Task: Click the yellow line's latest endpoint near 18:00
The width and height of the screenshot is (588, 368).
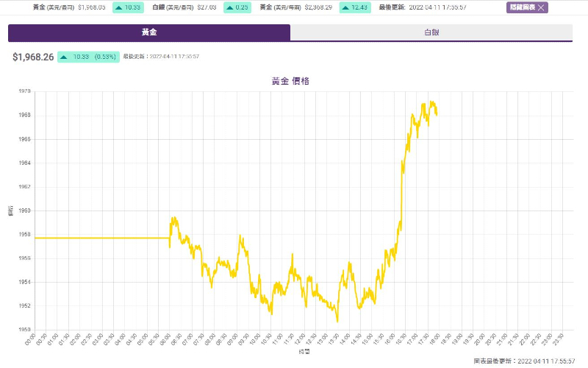Action: coord(437,114)
